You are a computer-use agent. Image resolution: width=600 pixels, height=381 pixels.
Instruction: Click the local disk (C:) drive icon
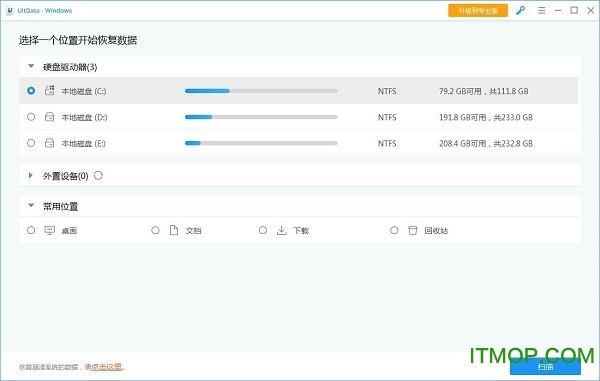pos(49,91)
